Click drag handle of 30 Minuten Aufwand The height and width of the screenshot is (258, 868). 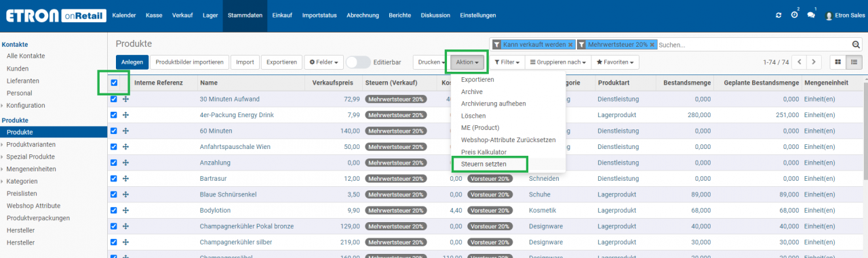tap(126, 99)
